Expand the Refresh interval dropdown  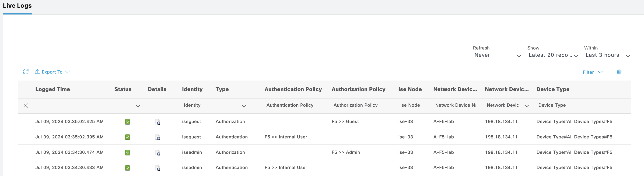tap(497, 55)
